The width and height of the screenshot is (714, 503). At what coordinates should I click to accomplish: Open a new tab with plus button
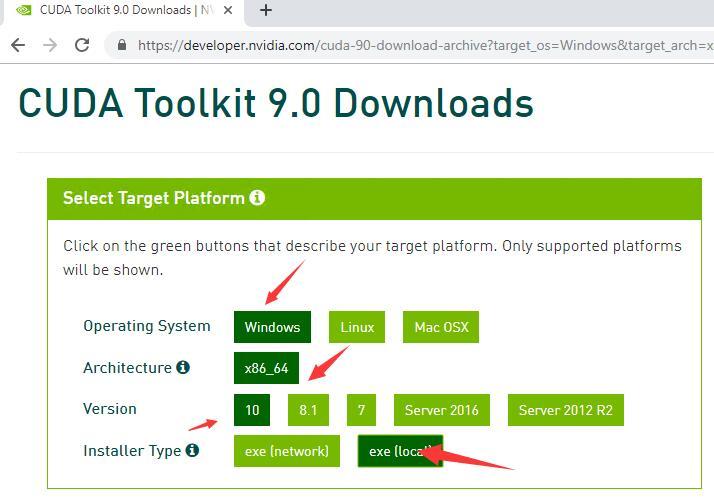(266, 11)
